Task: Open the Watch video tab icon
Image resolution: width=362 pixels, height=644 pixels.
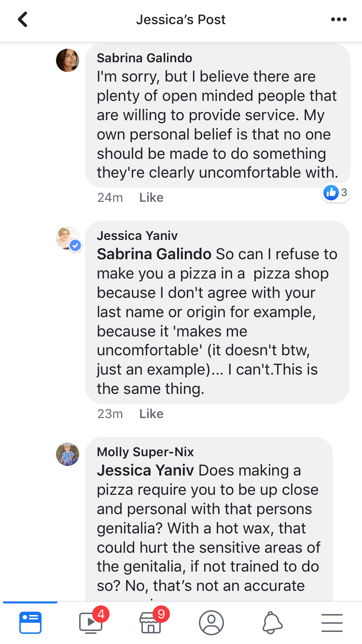Action: (x=91, y=623)
